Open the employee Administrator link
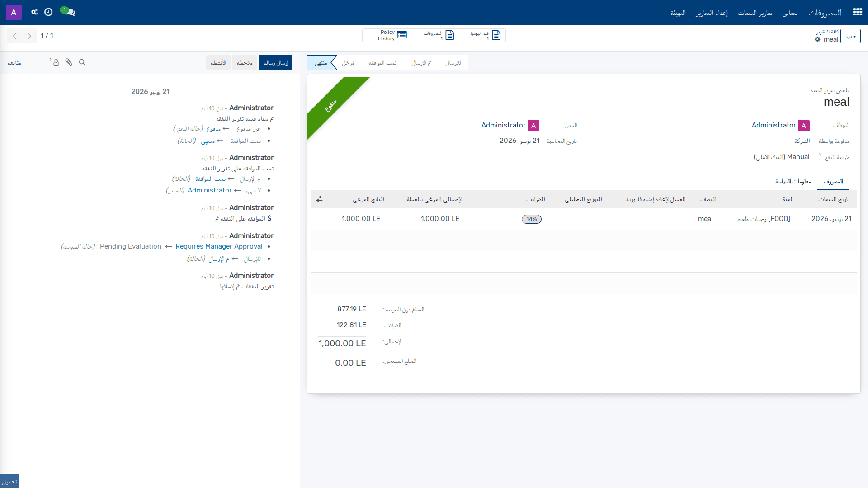The height and width of the screenshot is (488, 868). (774, 125)
